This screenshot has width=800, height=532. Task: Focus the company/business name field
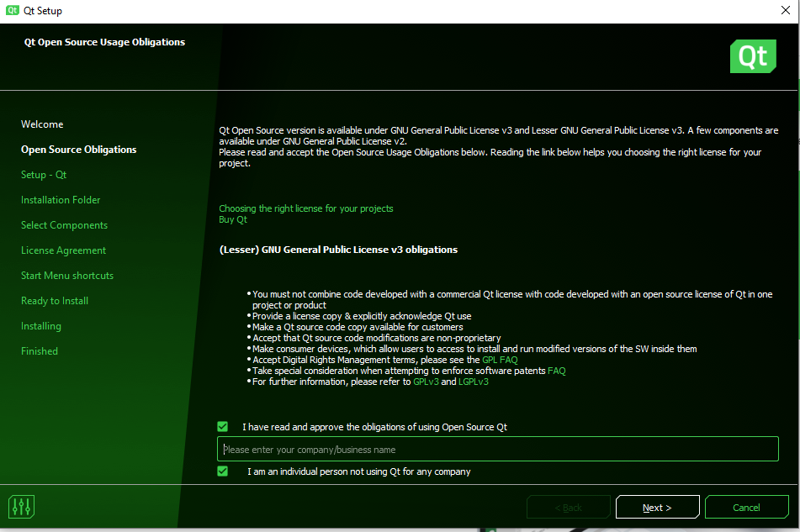[497, 449]
